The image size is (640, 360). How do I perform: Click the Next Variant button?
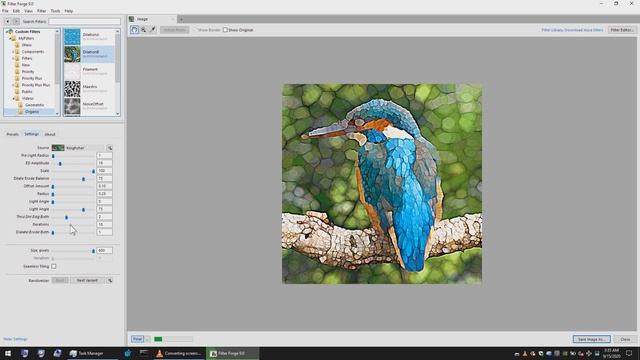click(x=87, y=280)
